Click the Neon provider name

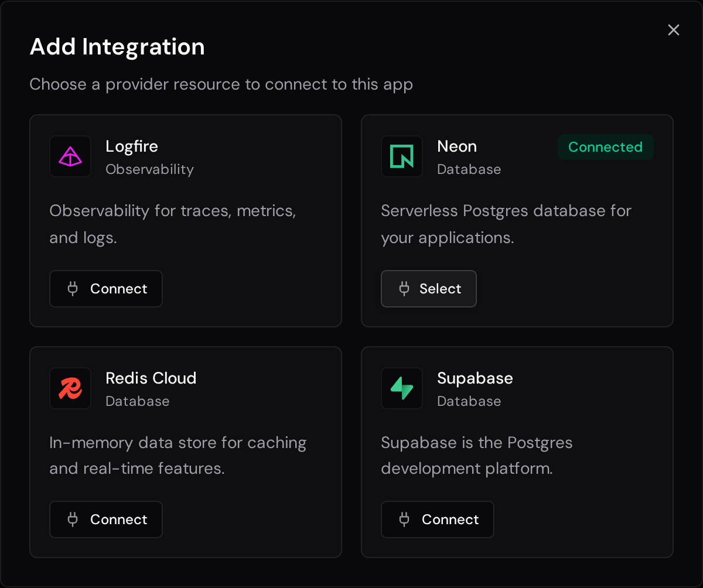click(457, 146)
